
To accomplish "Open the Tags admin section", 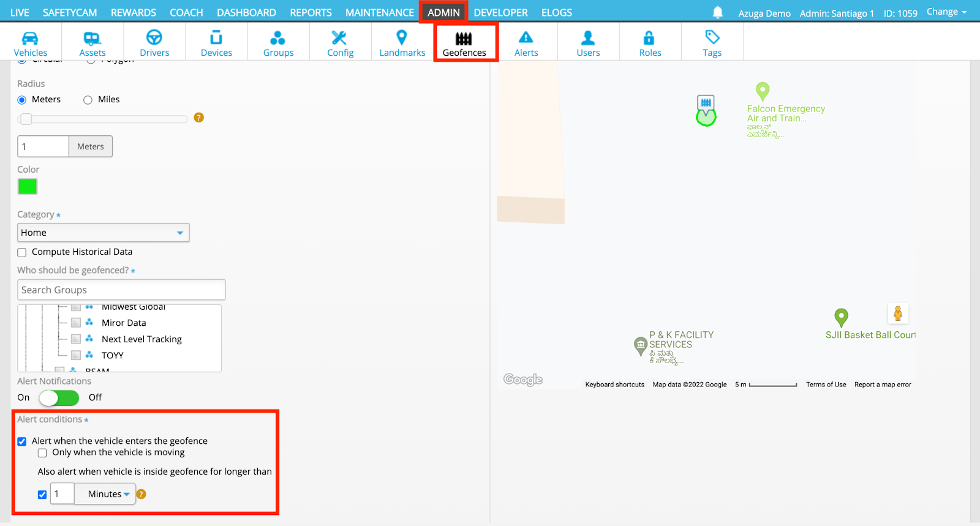I will coord(712,42).
